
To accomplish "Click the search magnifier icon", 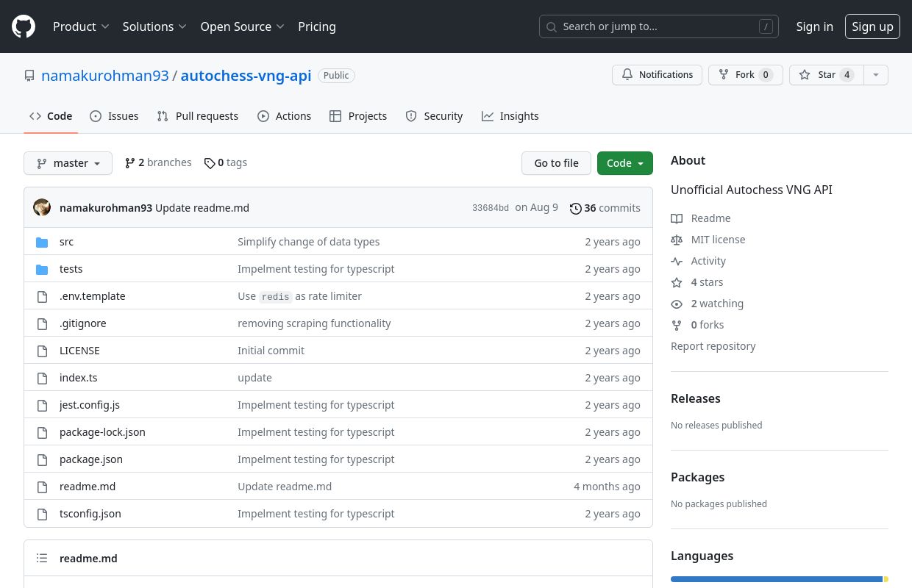I will coord(552,26).
